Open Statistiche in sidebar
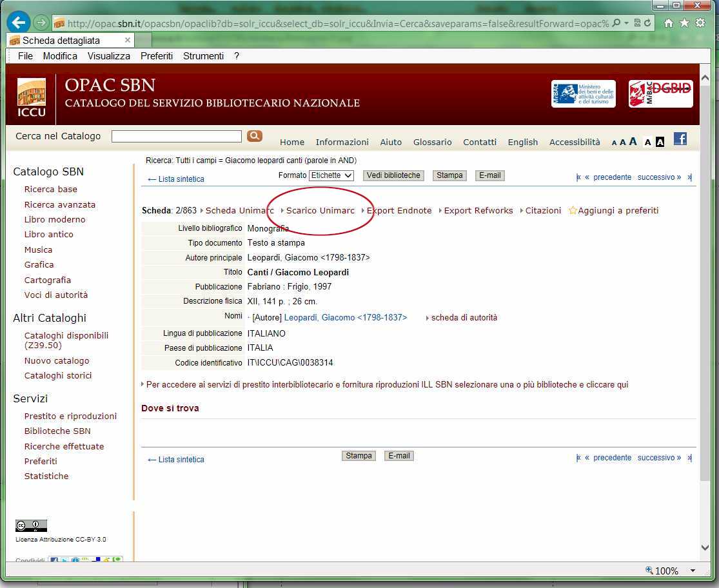 point(46,476)
